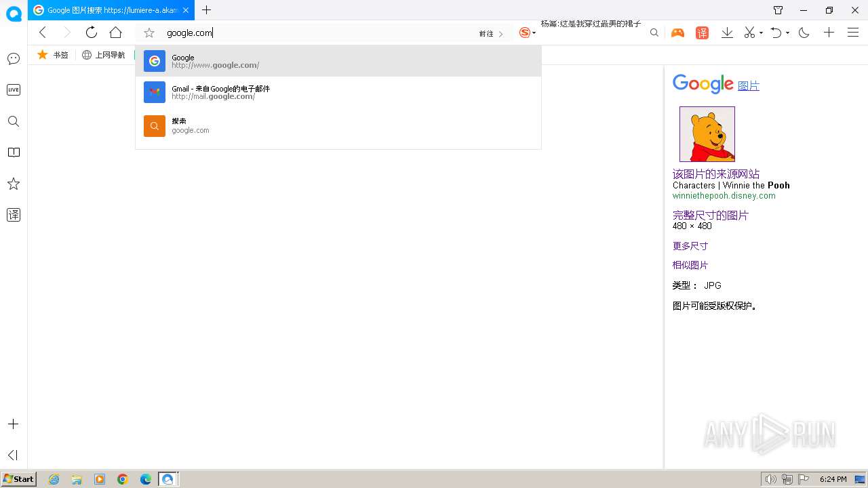Open 该图片的来源网站 link
The image size is (868, 488).
[716, 174]
